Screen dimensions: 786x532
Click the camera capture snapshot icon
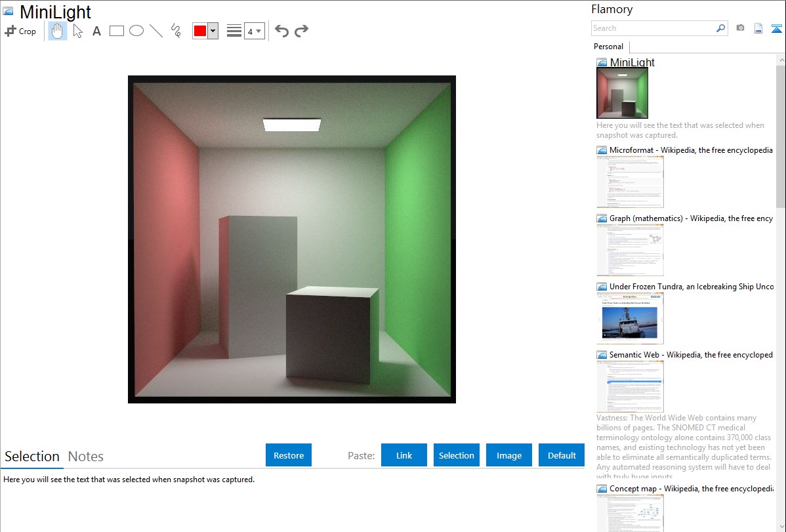pyautogui.click(x=740, y=28)
